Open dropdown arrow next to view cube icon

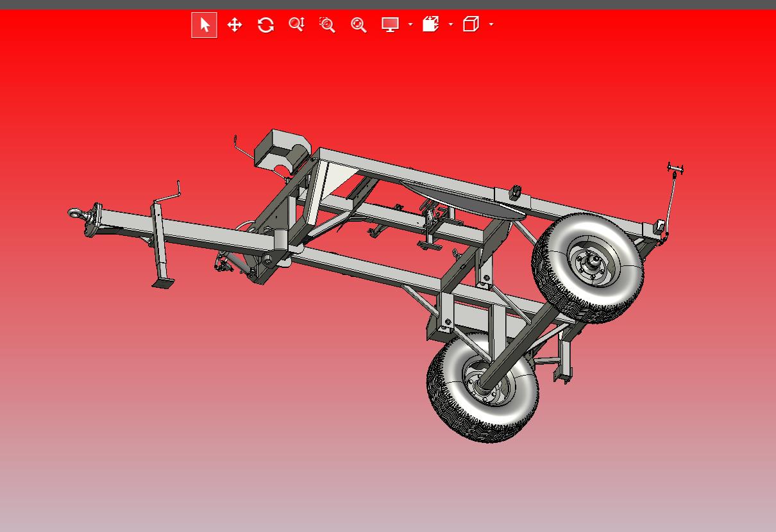coord(491,24)
